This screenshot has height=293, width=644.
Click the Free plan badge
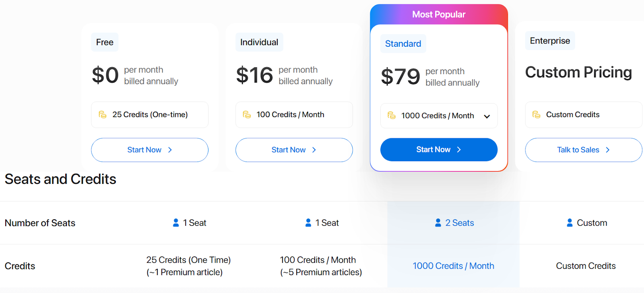(x=105, y=42)
